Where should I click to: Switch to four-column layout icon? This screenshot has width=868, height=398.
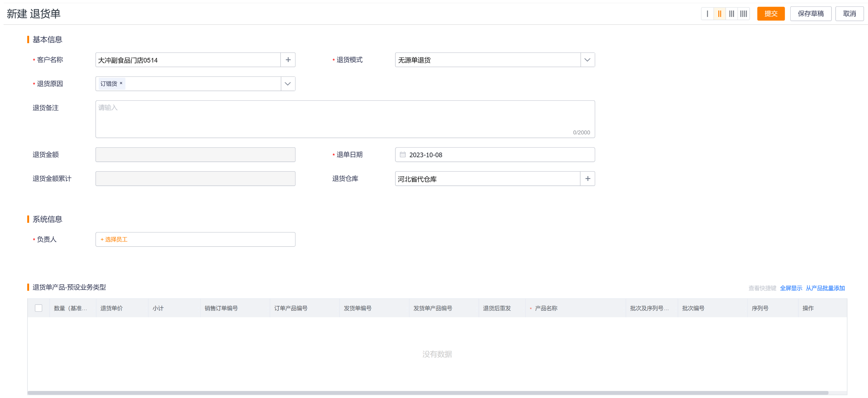pos(743,14)
